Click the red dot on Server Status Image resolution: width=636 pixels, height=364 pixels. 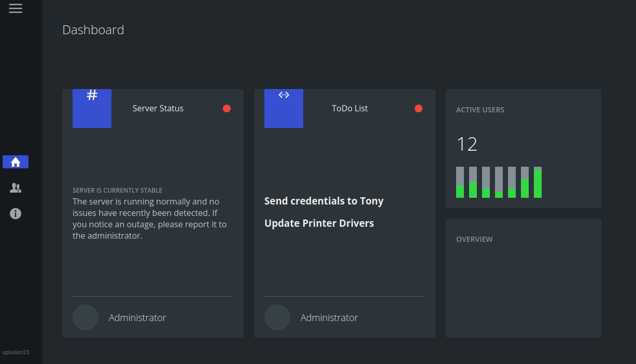(227, 108)
